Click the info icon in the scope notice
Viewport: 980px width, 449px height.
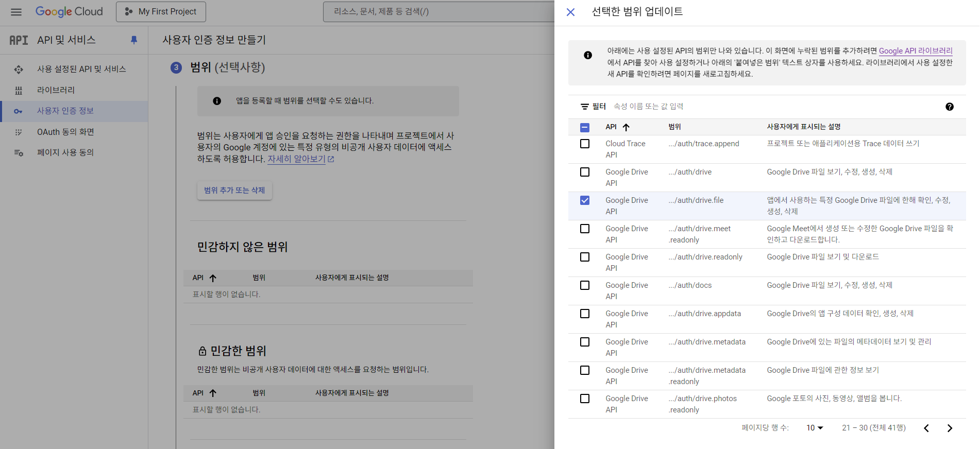click(217, 101)
